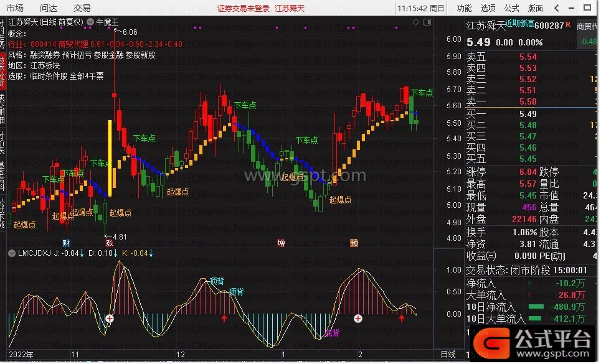Toggle the side panel icon beside the diamond
This screenshot has height=364, width=601.
427,22
